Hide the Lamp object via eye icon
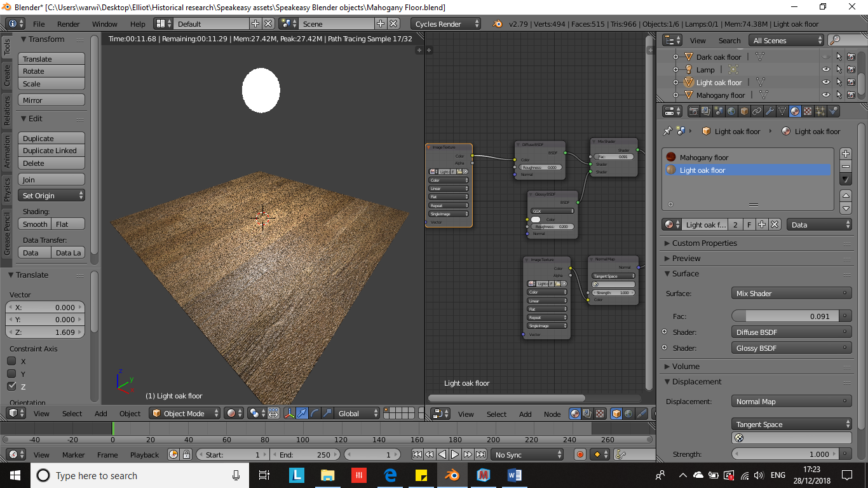 click(825, 70)
